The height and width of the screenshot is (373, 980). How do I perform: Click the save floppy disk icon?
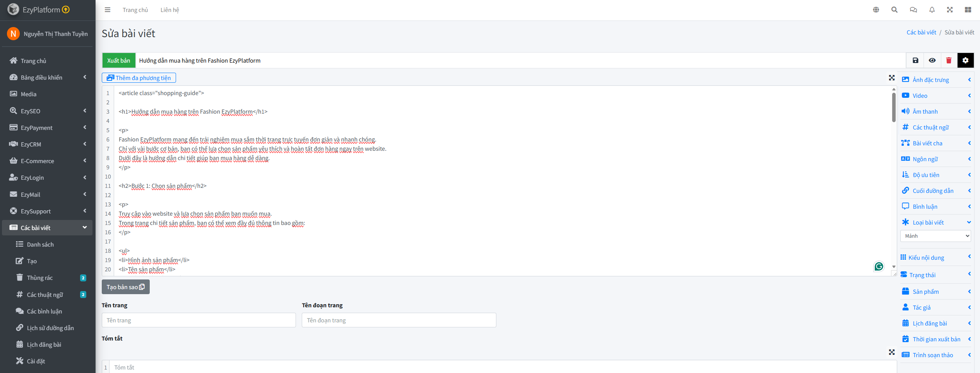(915, 60)
